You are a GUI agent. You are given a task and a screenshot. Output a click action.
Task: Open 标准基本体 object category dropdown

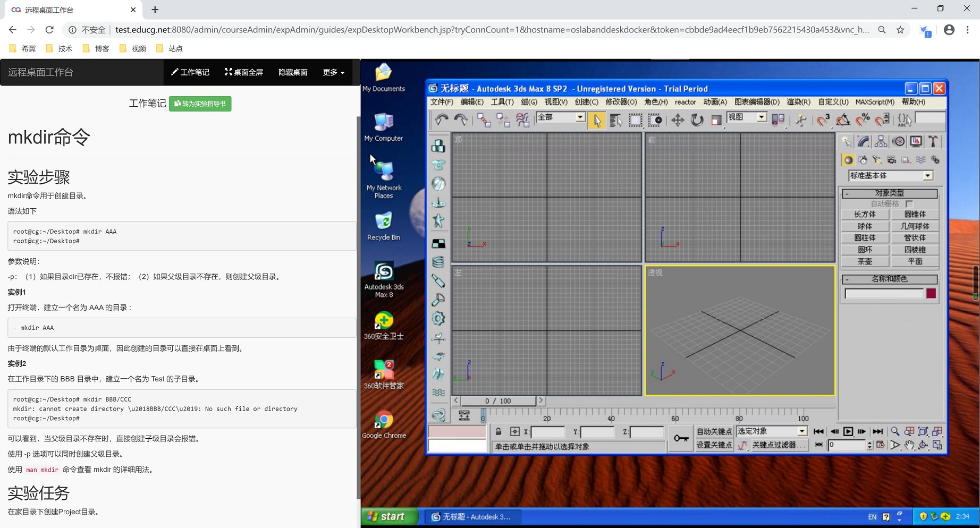[x=891, y=175]
